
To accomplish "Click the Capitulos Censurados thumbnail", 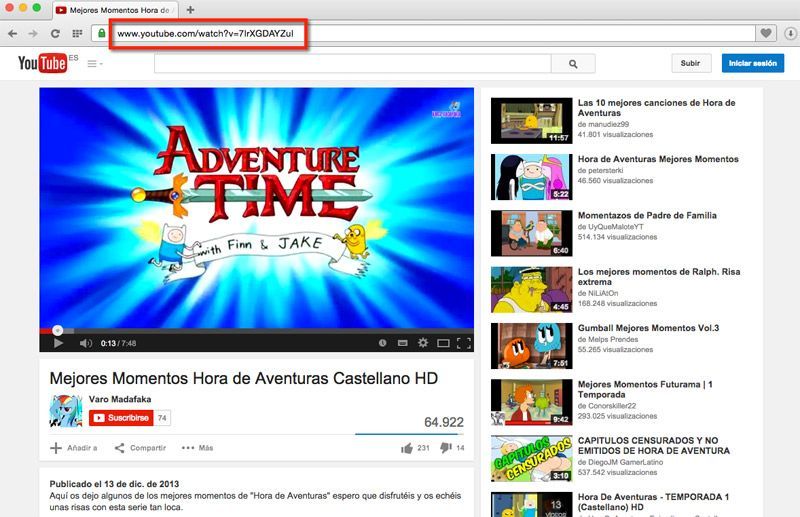I will coord(532,458).
